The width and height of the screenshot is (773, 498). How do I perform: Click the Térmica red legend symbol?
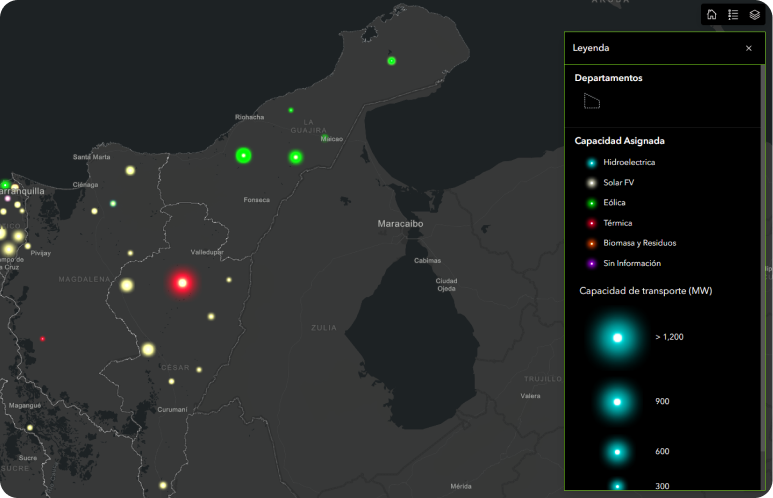pos(592,223)
